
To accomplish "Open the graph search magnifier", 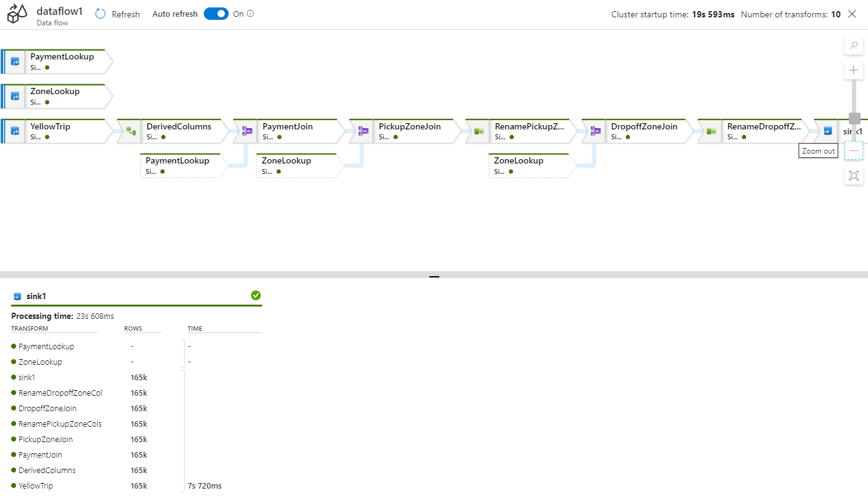I will [x=853, y=45].
